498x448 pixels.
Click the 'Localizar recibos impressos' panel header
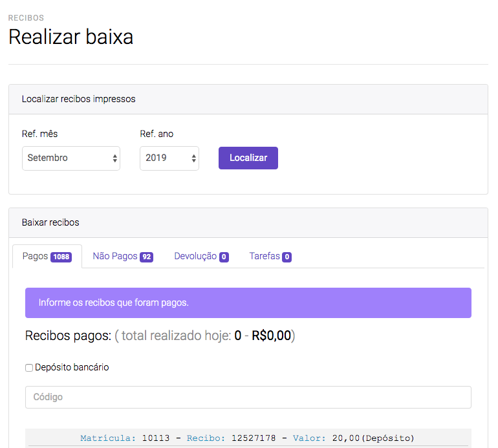tap(248, 100)
